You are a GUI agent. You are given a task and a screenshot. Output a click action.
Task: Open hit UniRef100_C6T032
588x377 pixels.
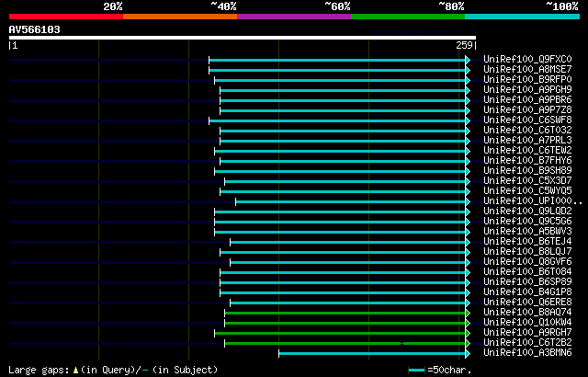[x=527, y=131]
